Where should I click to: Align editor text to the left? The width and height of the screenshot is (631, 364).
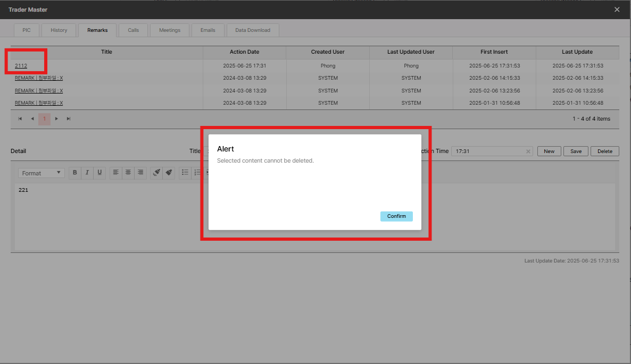(116, 173)
